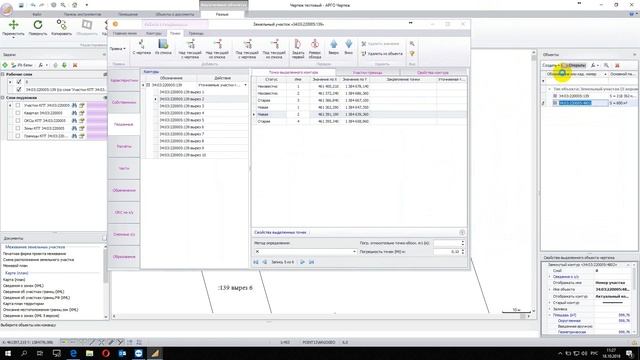Open Windows Start menu
The width and height of the screenshot is (640, 360).
coord(7,353)
